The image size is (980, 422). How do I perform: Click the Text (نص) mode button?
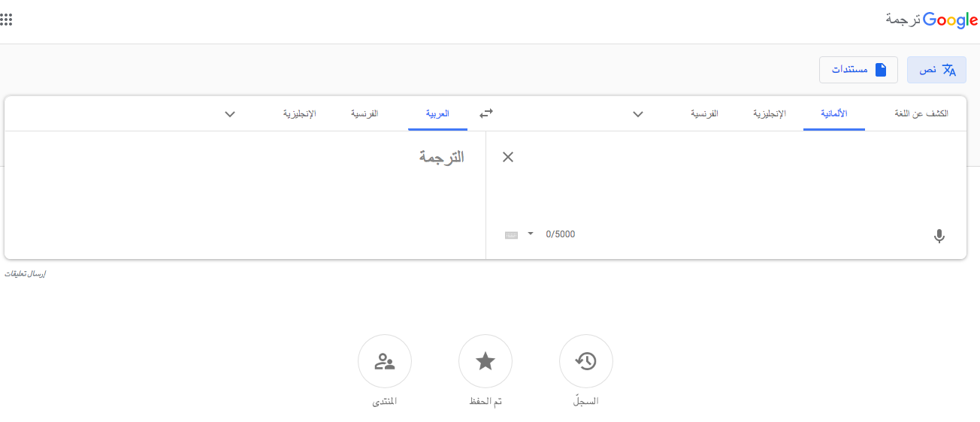point(936,70)
